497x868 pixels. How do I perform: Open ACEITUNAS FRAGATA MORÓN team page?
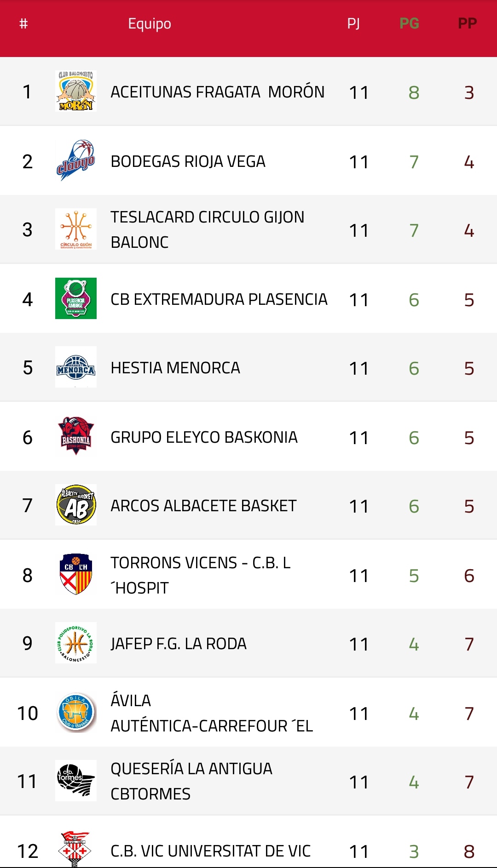point(217,92)
